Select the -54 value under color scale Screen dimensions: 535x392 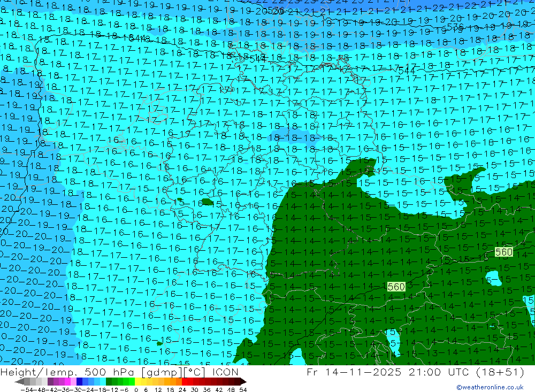point(27,390)
